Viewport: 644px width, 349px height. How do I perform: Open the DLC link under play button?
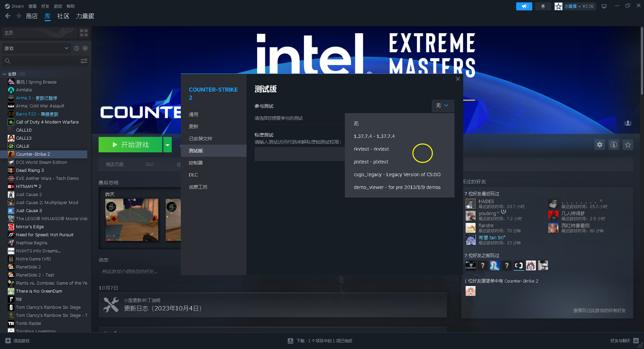[150, 164]
